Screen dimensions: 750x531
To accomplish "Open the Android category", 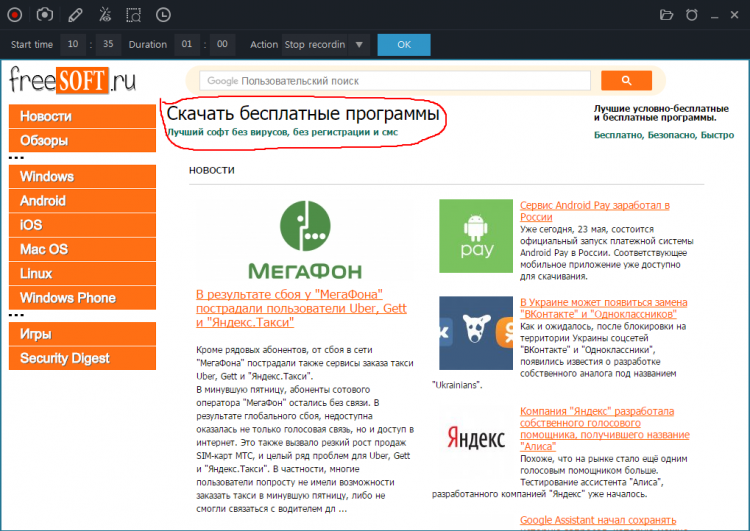I will [x=82, y=201].
